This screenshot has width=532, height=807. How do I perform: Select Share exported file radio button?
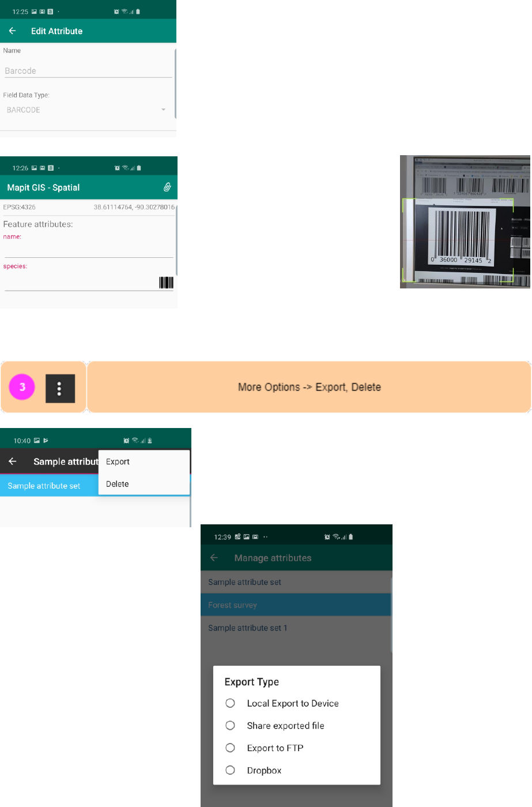[x=230, y=725]
